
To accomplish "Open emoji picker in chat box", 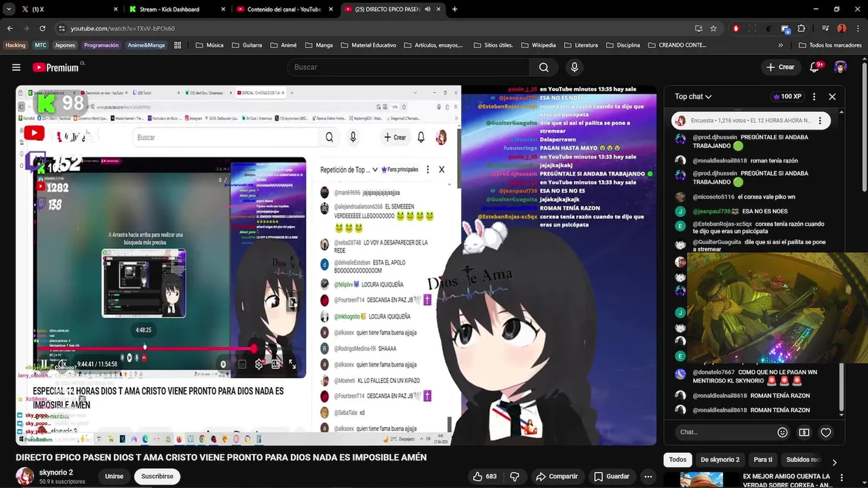I will pos(783,432).
